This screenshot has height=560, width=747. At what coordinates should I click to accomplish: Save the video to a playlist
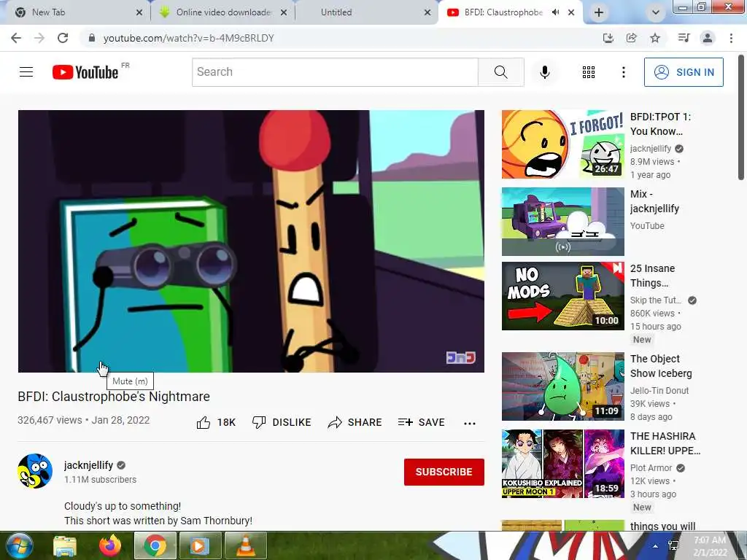pos(421,422)
